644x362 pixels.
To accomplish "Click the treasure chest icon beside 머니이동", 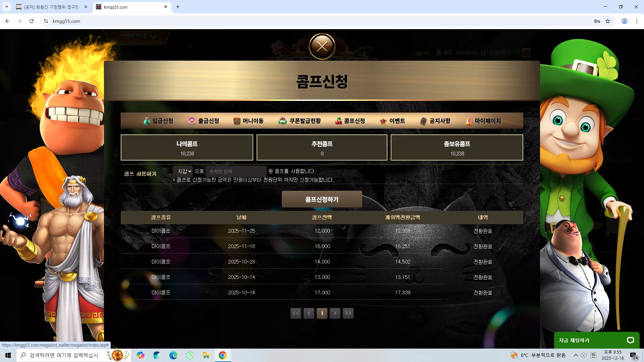I will (x=237, y=121).
